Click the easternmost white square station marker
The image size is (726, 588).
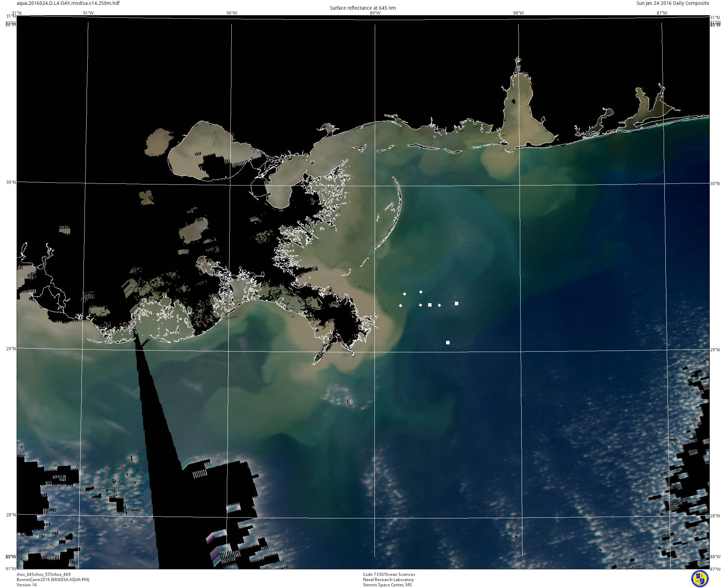[x=457, y=304]
